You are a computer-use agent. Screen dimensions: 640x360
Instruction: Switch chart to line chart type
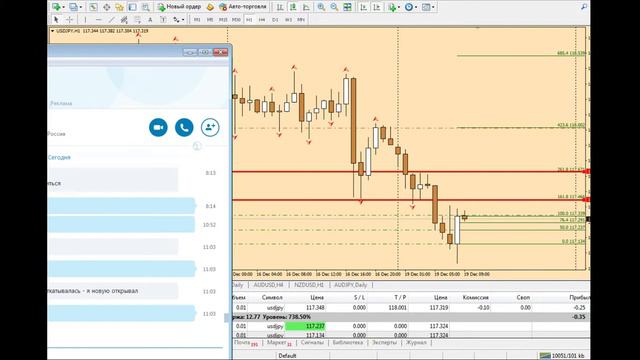[x=306, y=7]
